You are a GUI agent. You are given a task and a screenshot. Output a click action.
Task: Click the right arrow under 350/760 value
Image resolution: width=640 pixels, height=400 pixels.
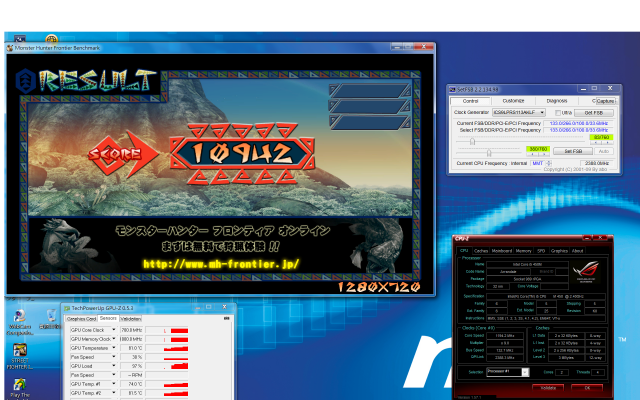click(544, 154)
